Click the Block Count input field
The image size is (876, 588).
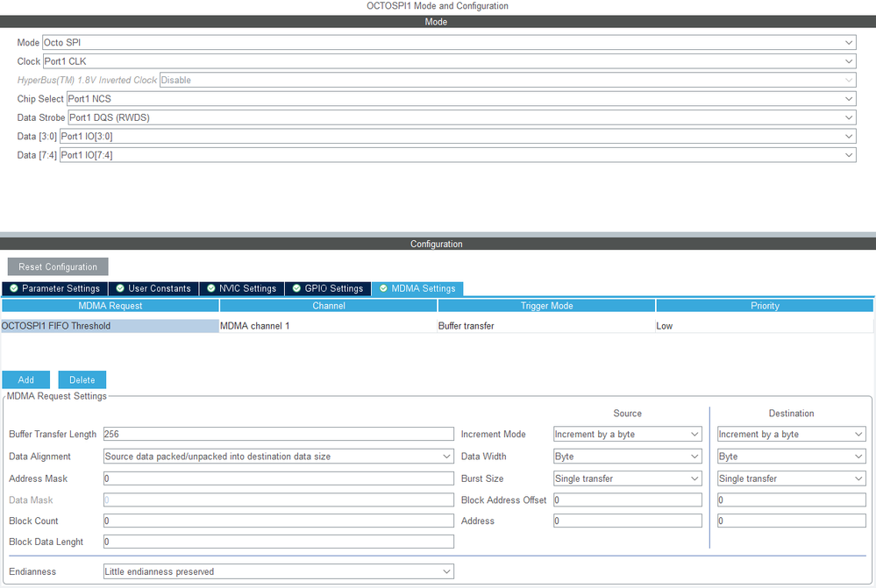coord(278,521)
